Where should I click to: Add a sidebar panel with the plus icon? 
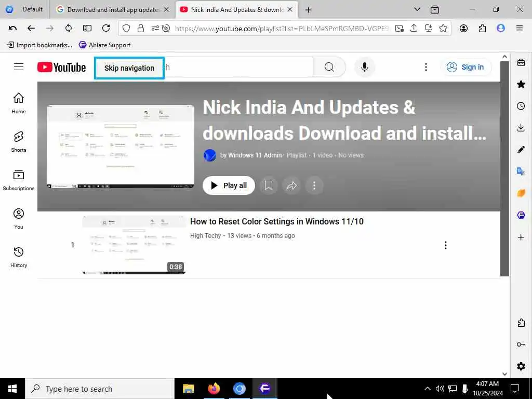(x=521, y=237)
